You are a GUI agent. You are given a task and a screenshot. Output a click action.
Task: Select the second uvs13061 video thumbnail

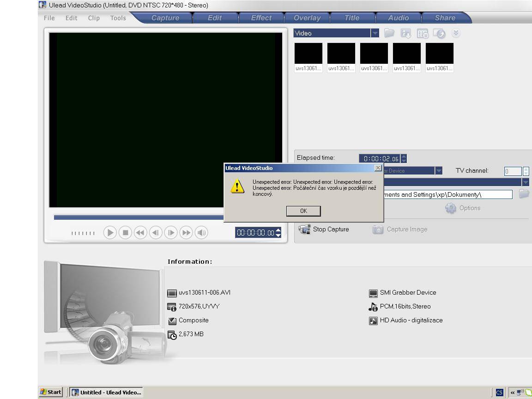pos(341,53)
